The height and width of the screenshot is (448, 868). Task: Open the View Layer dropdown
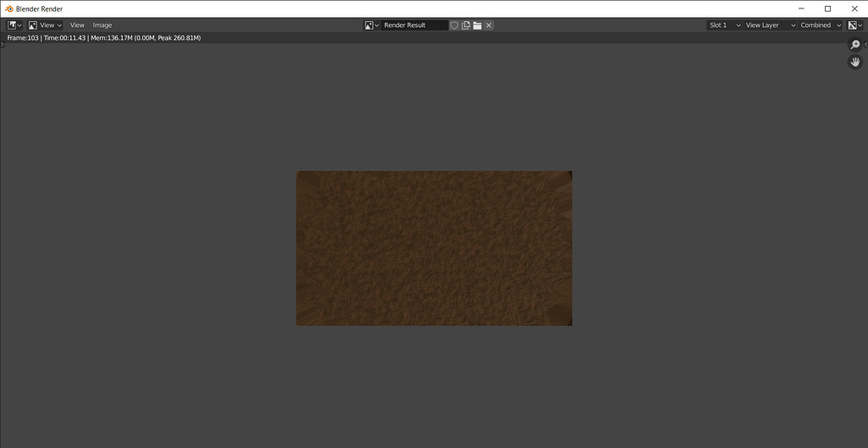click(x=770, y=25)
